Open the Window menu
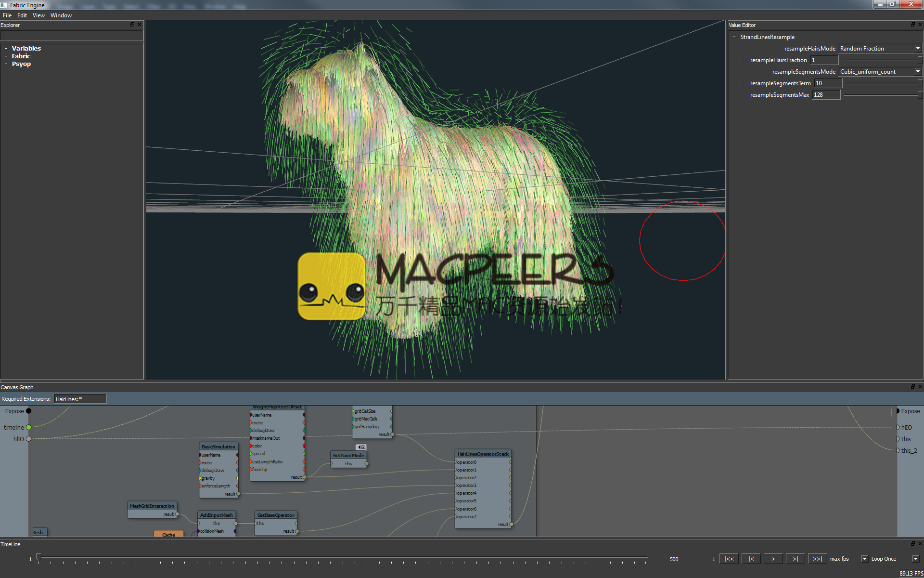Image resolution: width=924 pixels, height=578 pixels. click(61, 15)
